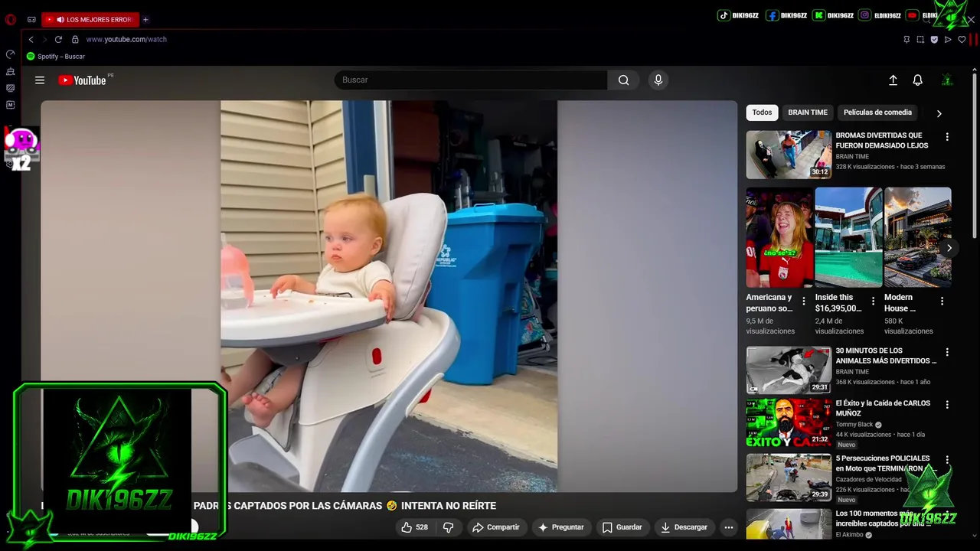Open the Americana y peruano Short thumbnail
This screenshot has height=551, width=980.
779,237
